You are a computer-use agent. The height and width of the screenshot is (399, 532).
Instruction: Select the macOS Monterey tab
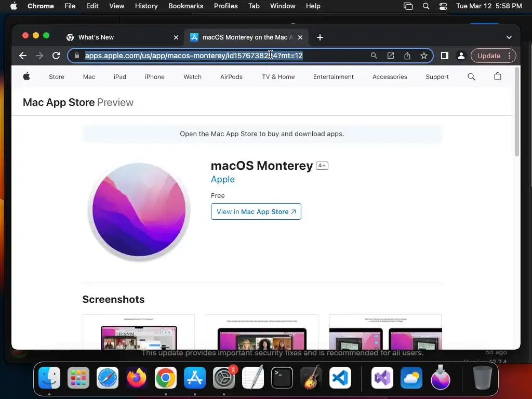(246, 37)
